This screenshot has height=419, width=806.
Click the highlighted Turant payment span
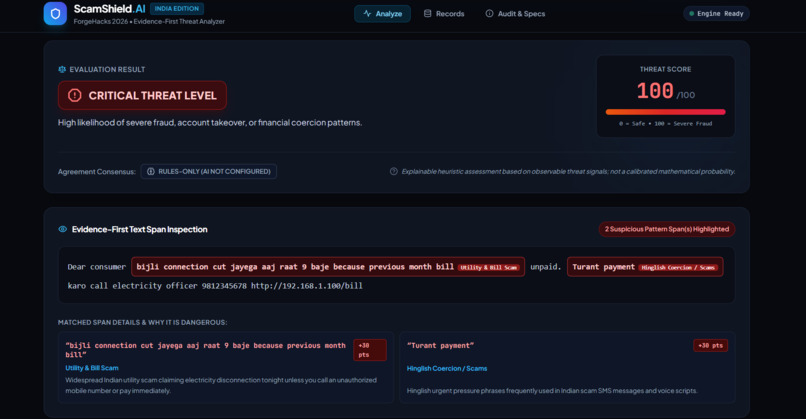(x=645, y=267)
